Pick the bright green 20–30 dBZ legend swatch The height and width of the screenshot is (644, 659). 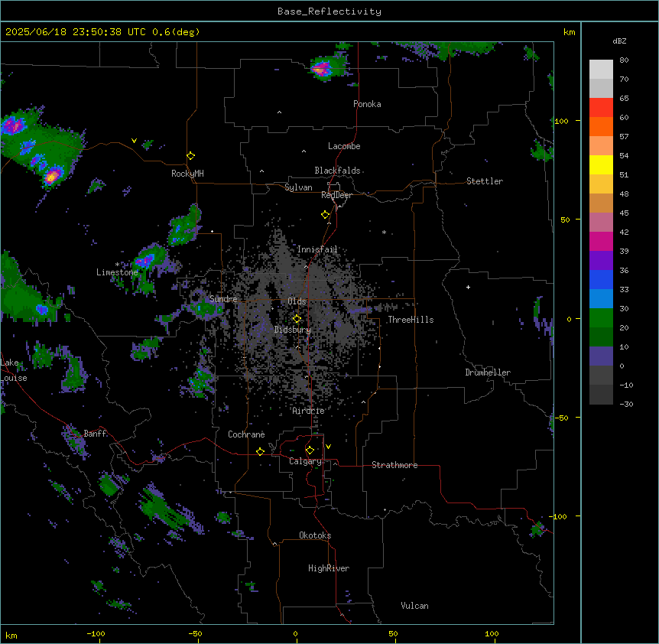(x=601, y=318)
